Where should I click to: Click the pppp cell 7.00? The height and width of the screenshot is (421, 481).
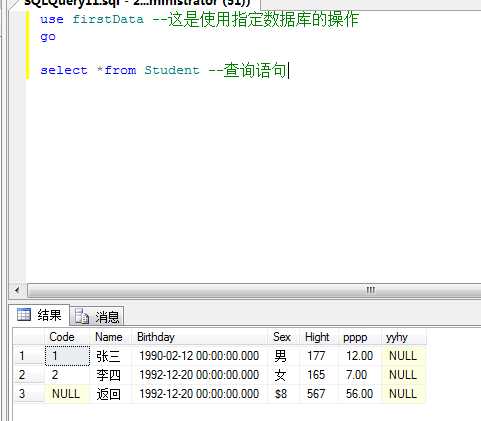360,375
